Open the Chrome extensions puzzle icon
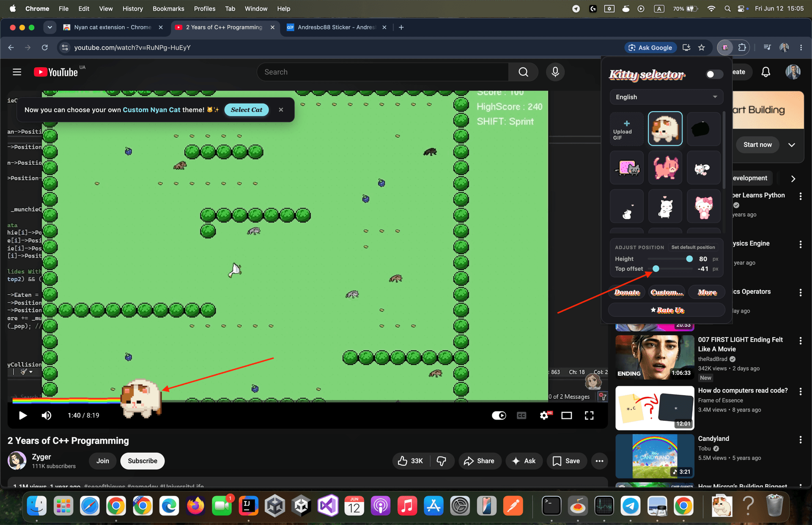Viewport: 812px width, 525px height. pos(742,47)
